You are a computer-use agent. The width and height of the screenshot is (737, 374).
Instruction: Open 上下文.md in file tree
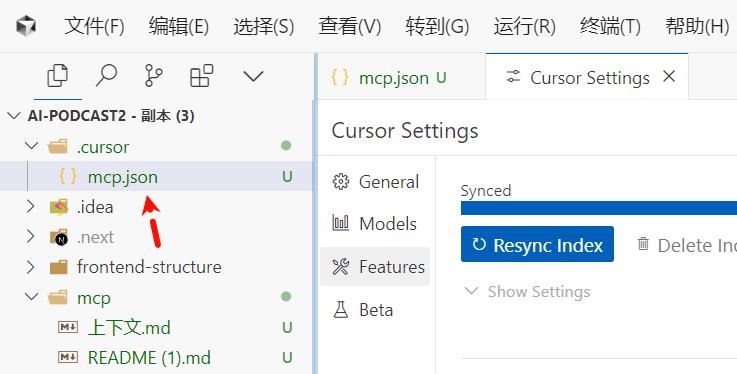pyautogui.click(x=129, y=328)
